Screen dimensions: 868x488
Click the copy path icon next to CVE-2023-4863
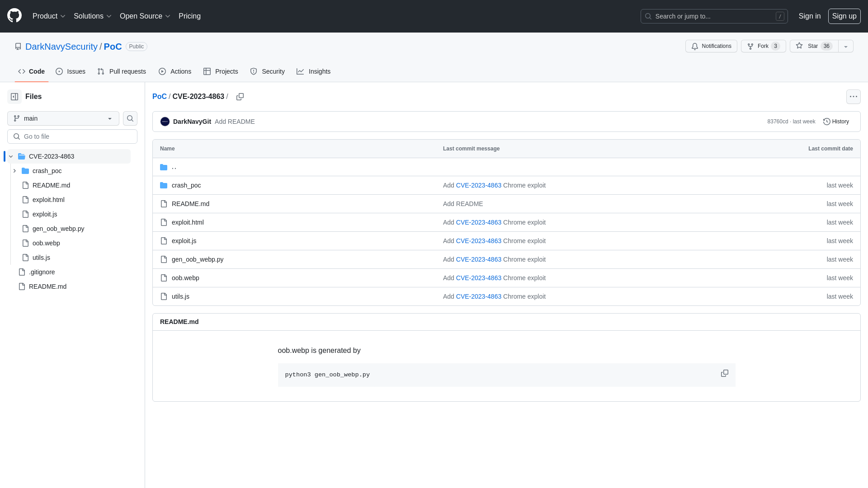coord(240,97)
